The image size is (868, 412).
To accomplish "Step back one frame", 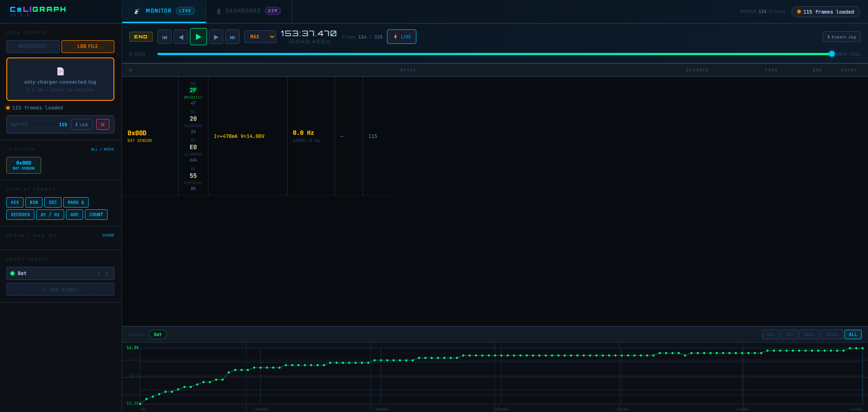I will coord(181,37).
